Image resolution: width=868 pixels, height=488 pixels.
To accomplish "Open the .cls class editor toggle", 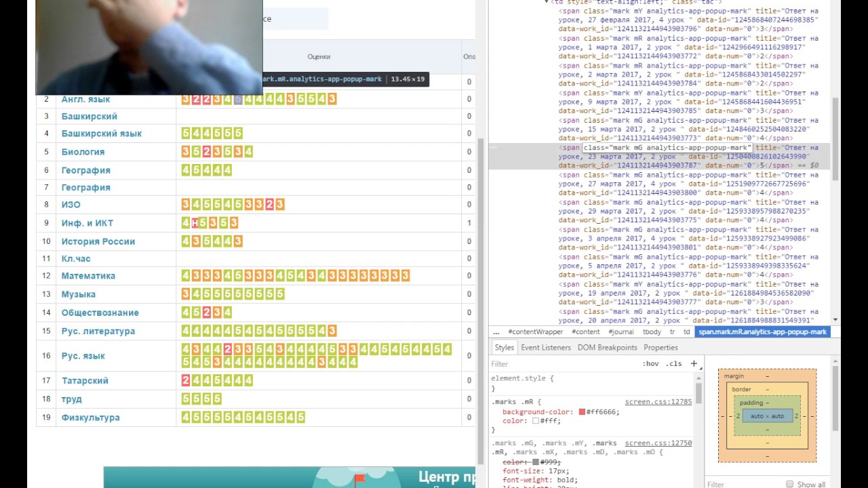I will [x=673, y=364].
